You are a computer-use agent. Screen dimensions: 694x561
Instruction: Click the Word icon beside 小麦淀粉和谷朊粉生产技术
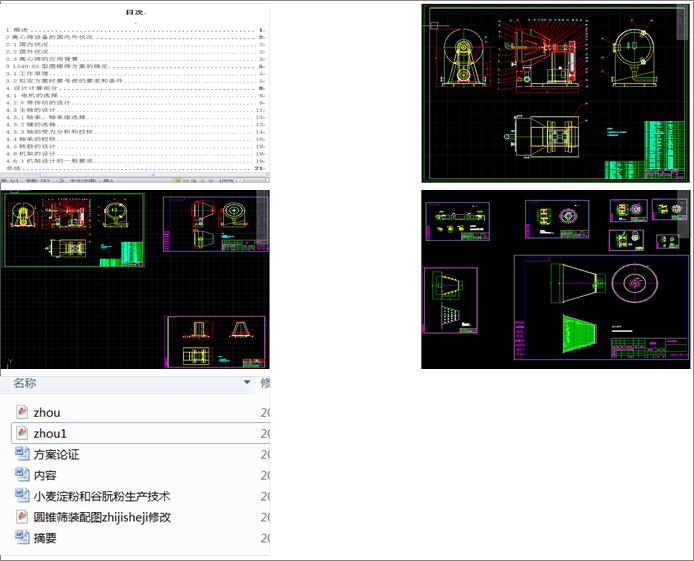[22, 496]
